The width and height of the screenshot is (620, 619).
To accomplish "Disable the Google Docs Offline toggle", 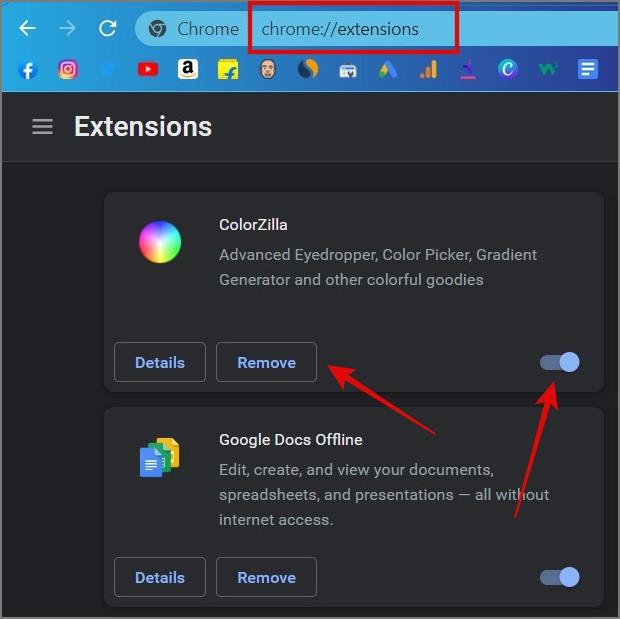I will pyautogui.click(x=560, y=577).
